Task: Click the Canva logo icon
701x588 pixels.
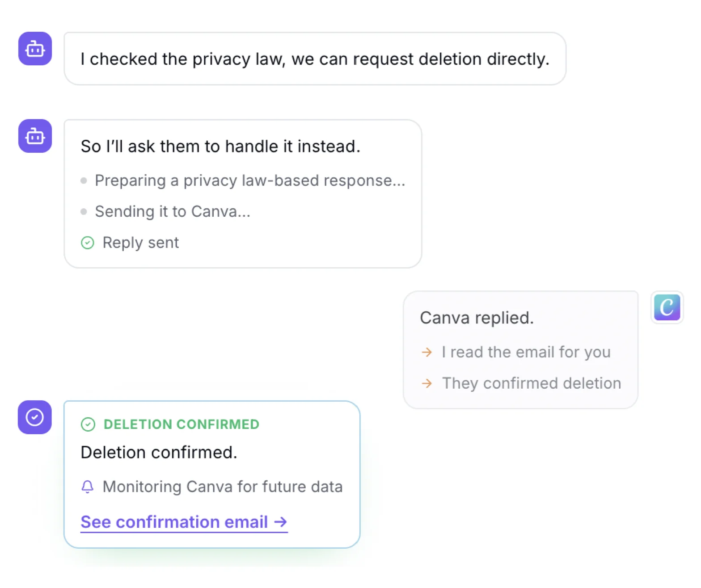Action: pyautogui.click(x=667, y=307)
